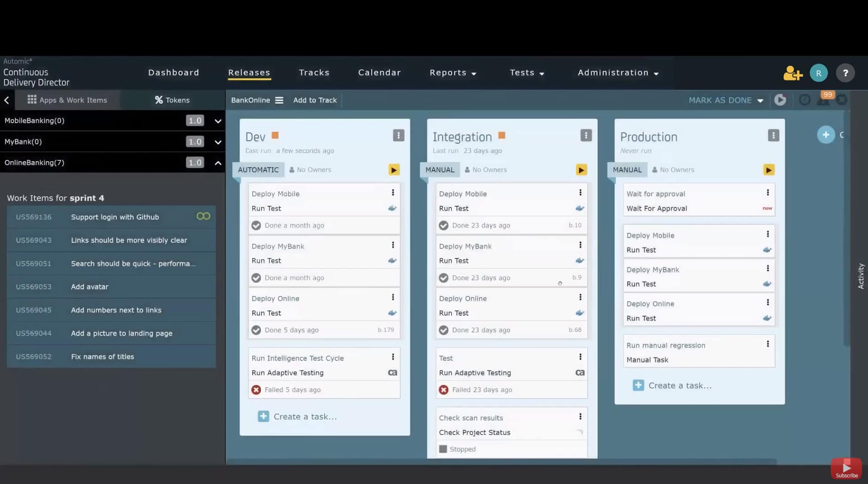Click the notifications bell with 99 badge
The width and height of the screenshot is (868, 484).
tap(823, 100)
